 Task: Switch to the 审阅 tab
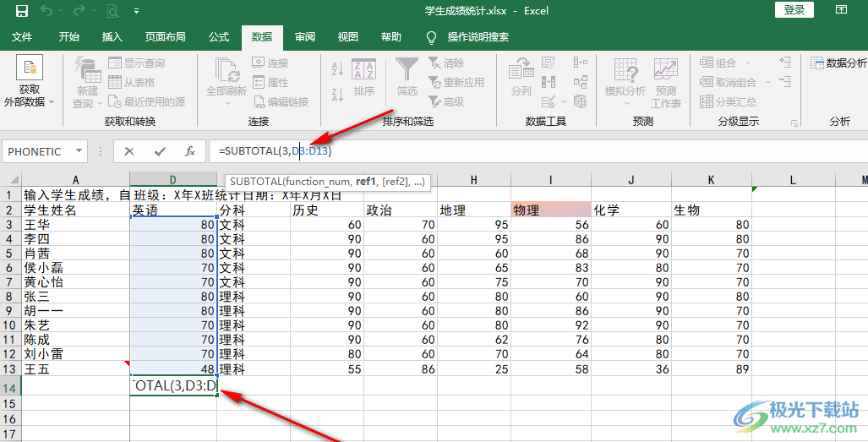305,37
